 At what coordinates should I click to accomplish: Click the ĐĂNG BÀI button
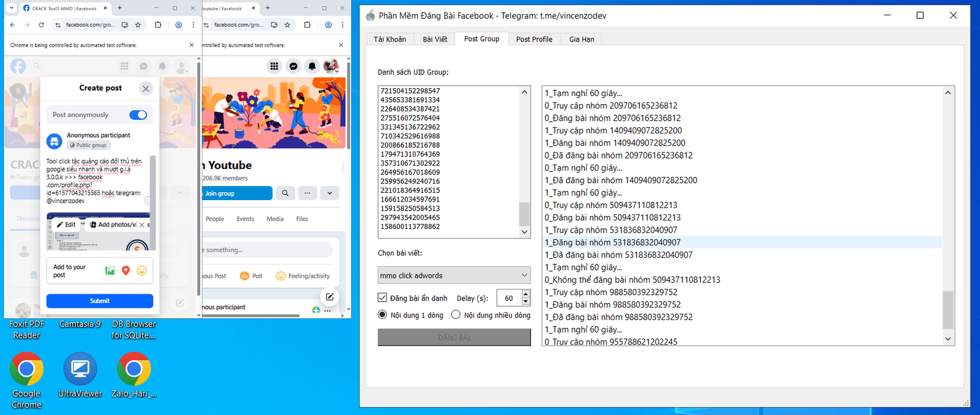click(x=454, y=337)
